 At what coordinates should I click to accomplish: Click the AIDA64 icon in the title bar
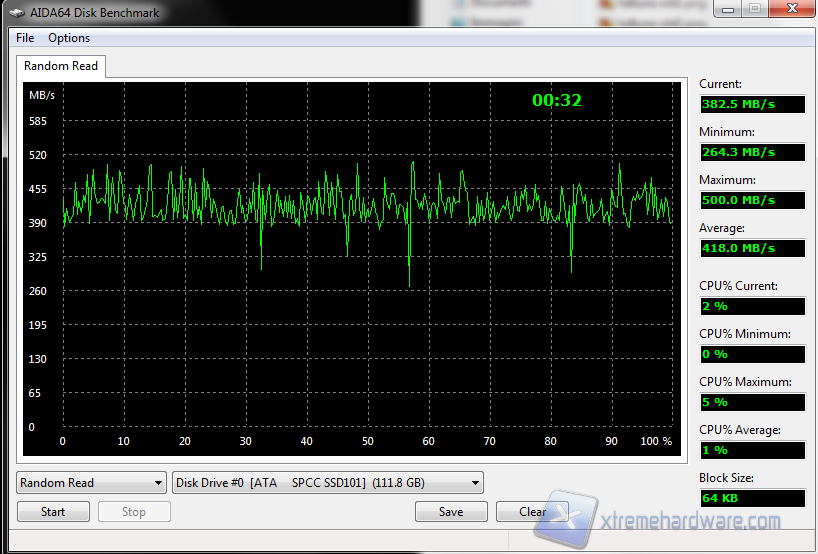(x=16, y=13)
